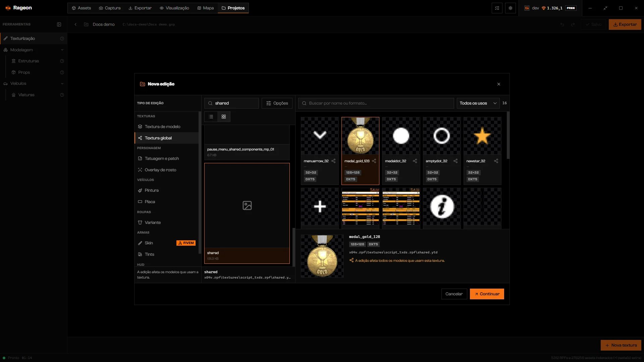Choose Overlay de rosto option

point(166,170)
